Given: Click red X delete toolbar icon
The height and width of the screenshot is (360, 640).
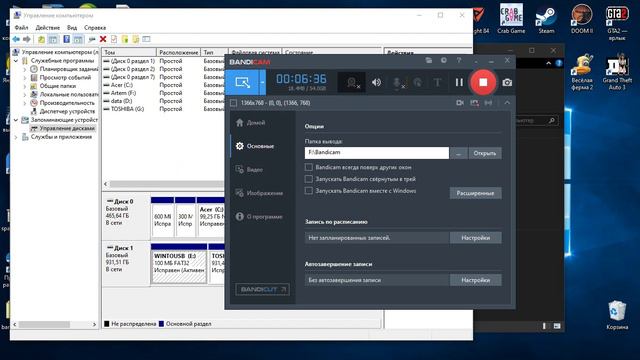Looking at the screenshot, I should click(x=103, y=39).
